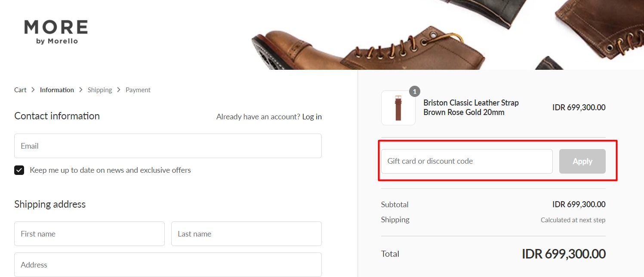Click the MORE by Morello logo
The width and height of the screenshot is (644, 277).
pyautogui.click(x=56, y=32)
